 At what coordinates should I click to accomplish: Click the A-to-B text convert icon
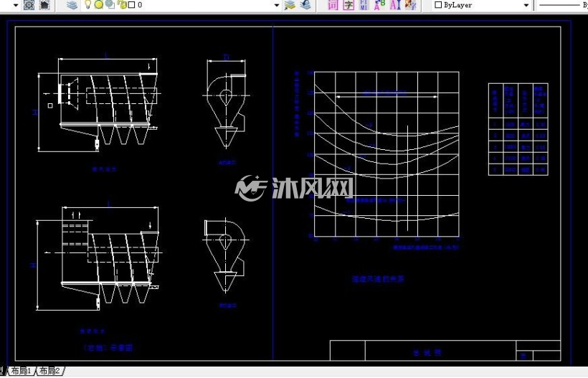pyautogui.click(x=379, y=5)
